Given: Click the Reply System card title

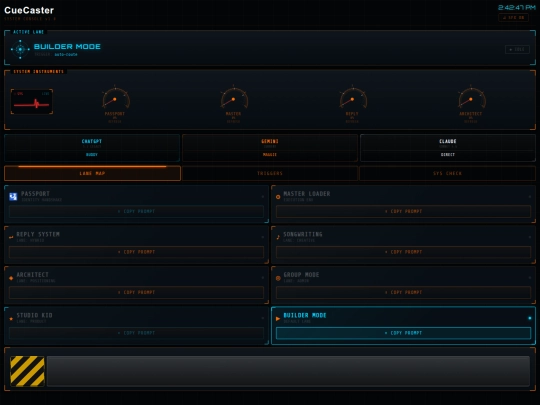Looking at the screenshot, I should point(38,235).
